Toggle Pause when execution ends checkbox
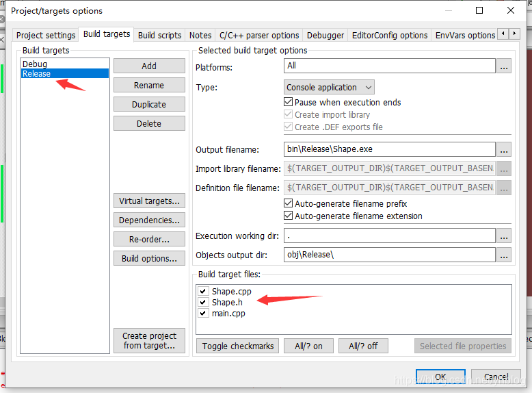The width and height of the screenshot is (532, 393). point(288,102)
